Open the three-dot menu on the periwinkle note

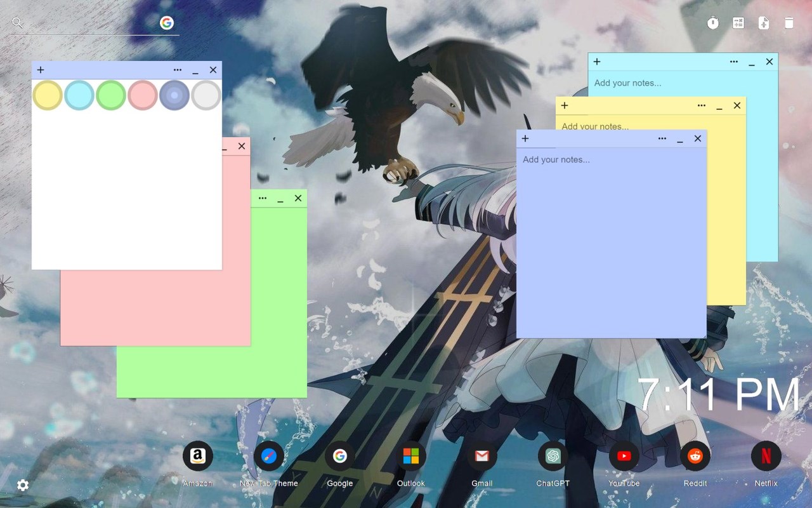662,138
